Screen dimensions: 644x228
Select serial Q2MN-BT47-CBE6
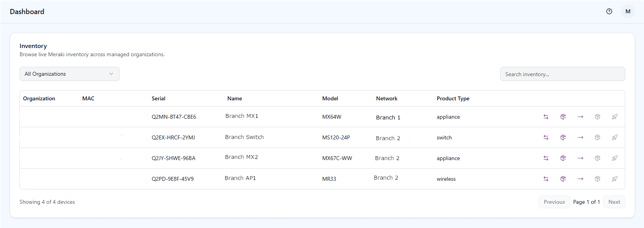(x=174, y=117)
